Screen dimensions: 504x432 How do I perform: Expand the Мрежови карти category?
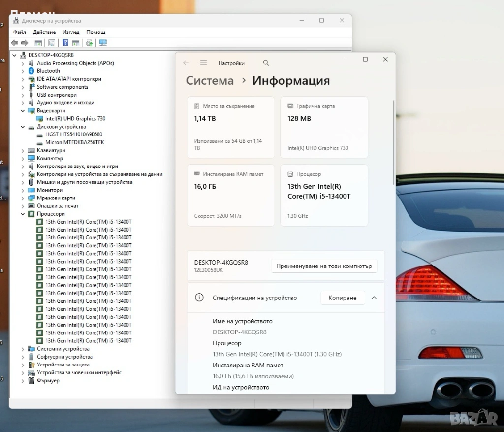[23, 198]
